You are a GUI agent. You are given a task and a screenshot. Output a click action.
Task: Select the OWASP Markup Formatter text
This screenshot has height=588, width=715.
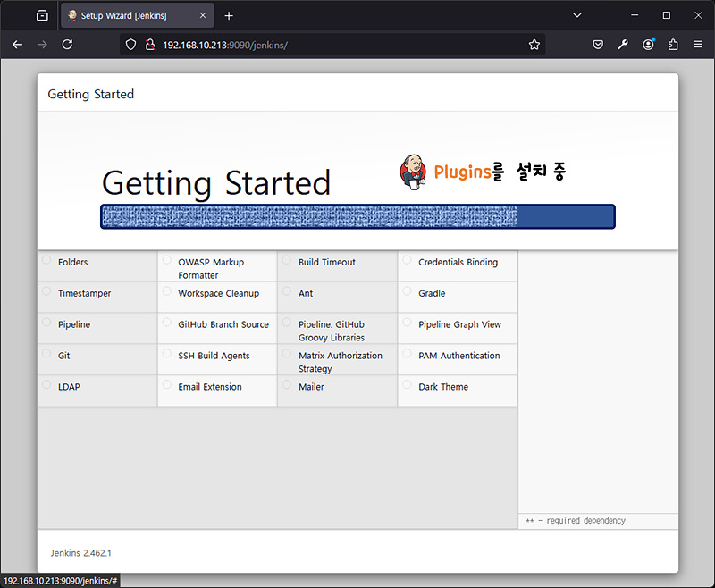tap(211, 268)
